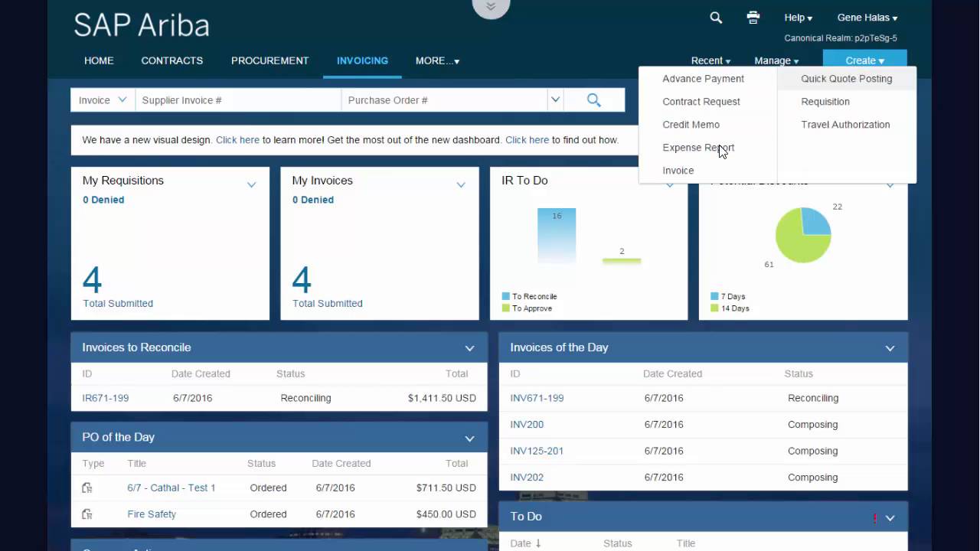
Task: Choose Requisition in Create menu
Action: tap(825, 102)
